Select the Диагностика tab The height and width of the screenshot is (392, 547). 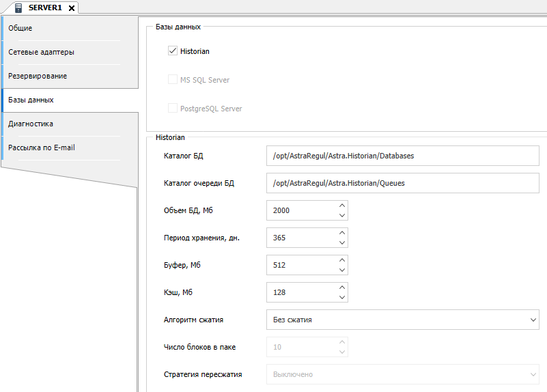tap(31, 124)
